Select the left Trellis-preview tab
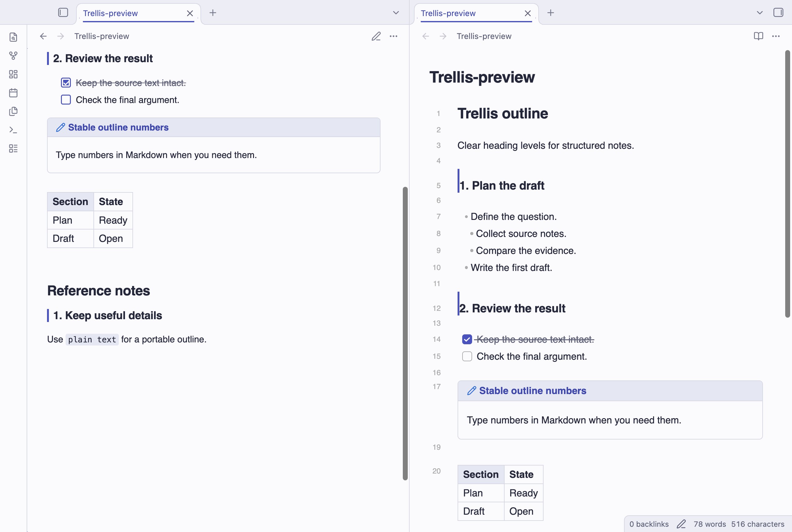The height and width of the screenshot is (532, 792). pos(139,13)
